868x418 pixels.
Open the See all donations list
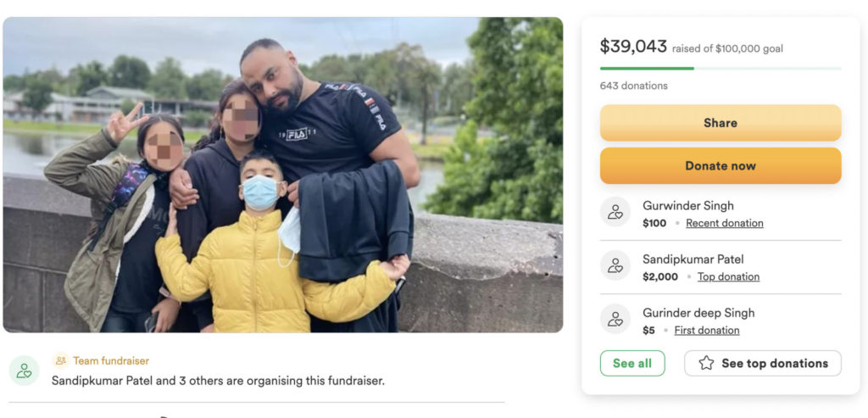[x=632, y=363]
